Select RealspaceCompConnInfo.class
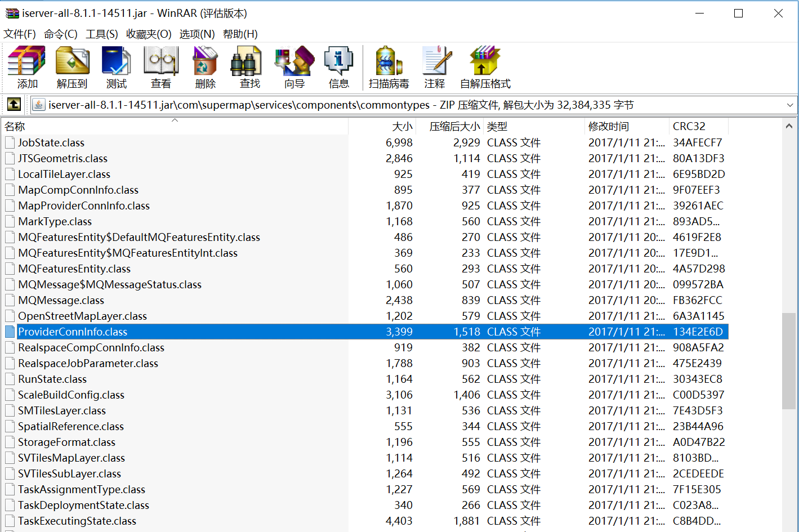799x532 pixels. tap(91, 347)
